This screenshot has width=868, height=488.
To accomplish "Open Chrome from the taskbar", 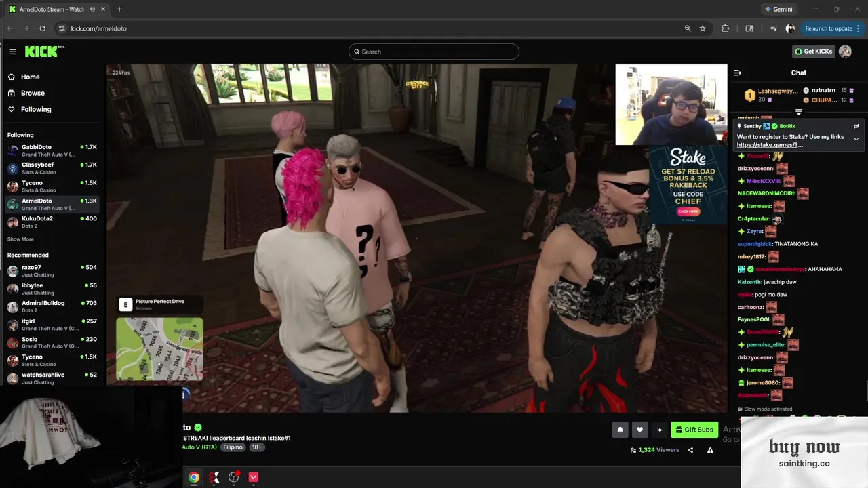I will [x=194, y=477].
